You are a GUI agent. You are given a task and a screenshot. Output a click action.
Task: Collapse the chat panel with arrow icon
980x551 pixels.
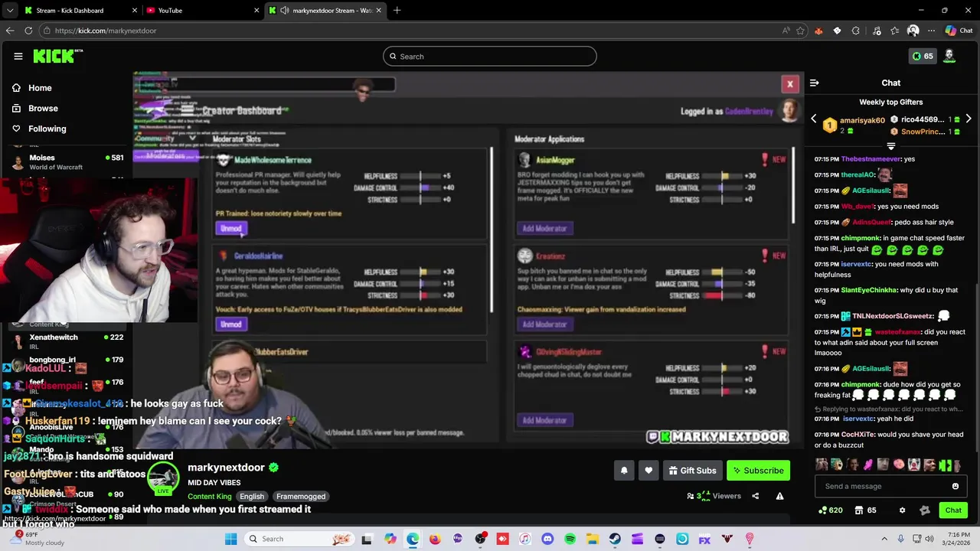click(815, 83)
